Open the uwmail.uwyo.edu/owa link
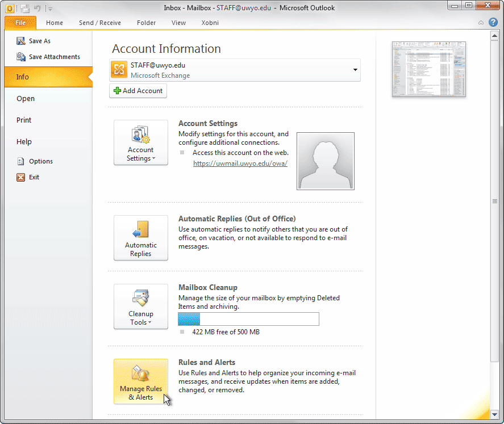The height and width of the screenshot is (424, 504). point(240,163)
